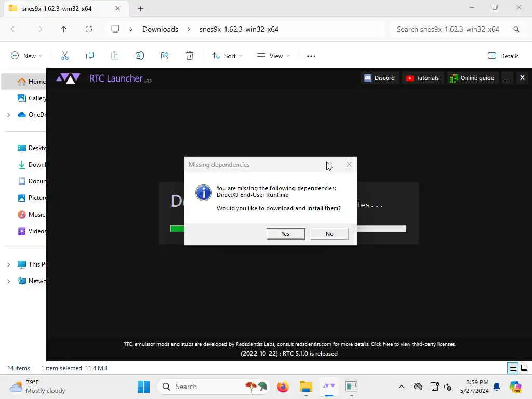
Task: Add a new File Explorer tab
Action: (140, 8)
